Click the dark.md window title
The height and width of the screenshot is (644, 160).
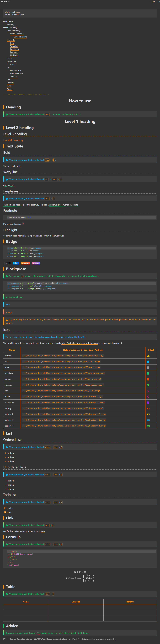(x=7, y=1)
